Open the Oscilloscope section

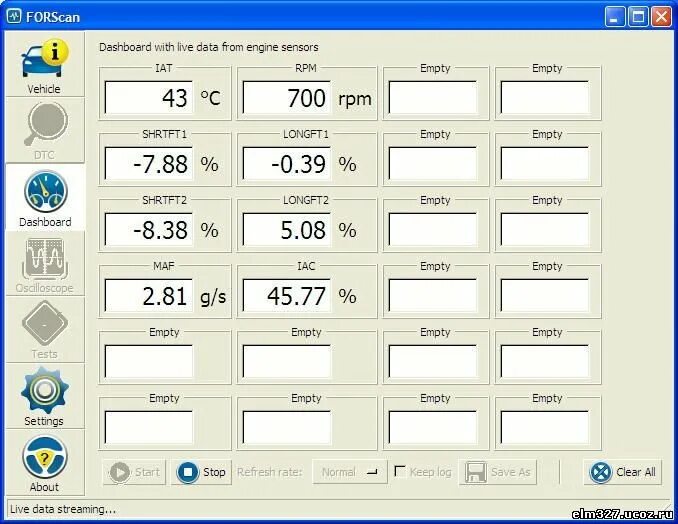coord(45,264)
